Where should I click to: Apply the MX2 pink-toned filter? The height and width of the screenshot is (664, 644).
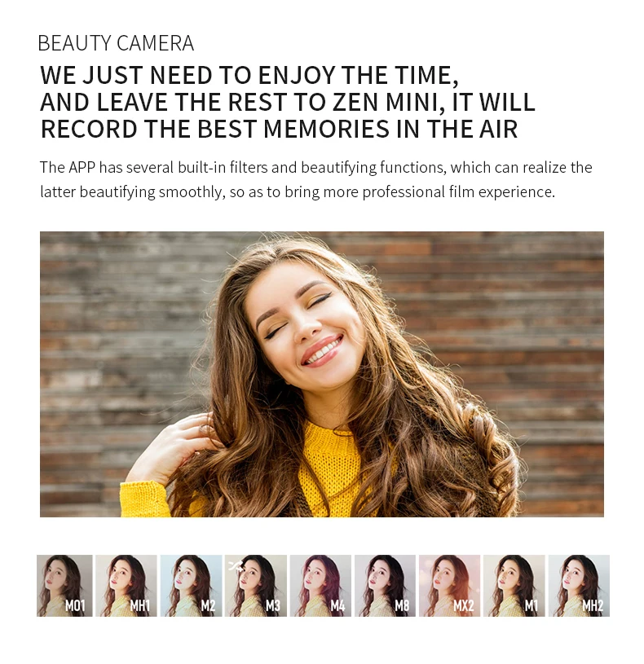(x=449, y=586)
